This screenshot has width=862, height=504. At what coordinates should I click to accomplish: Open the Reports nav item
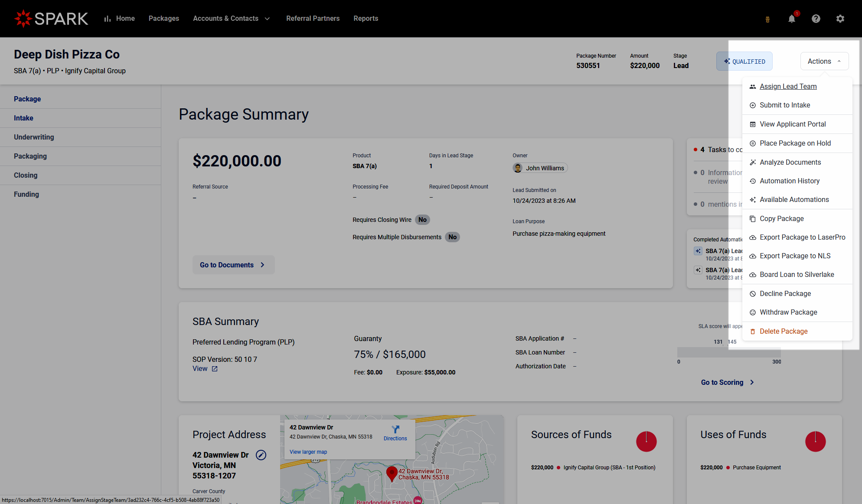click(x=366, y=19)
